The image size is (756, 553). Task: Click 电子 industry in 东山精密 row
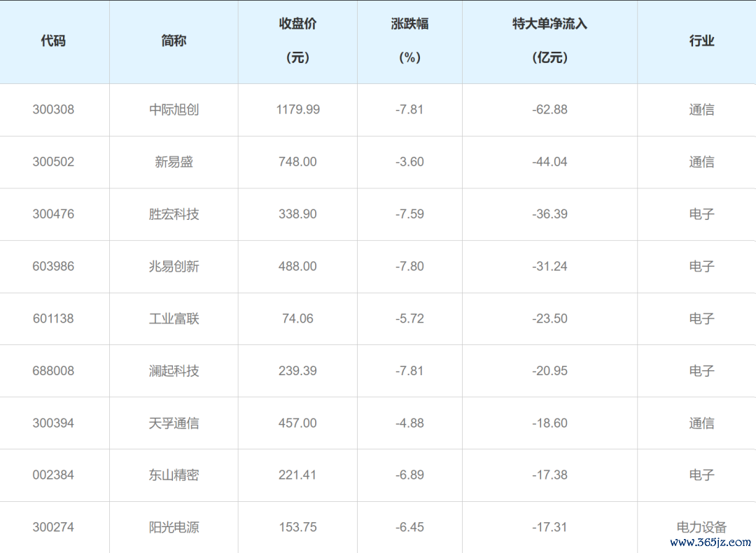pyautogui.click(x=701, y=475)
